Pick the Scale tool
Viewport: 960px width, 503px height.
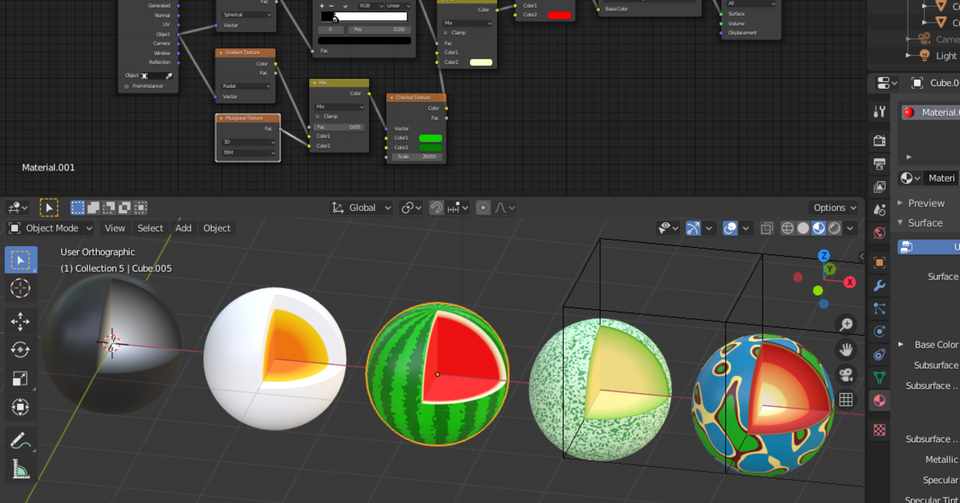click(20, 379)
